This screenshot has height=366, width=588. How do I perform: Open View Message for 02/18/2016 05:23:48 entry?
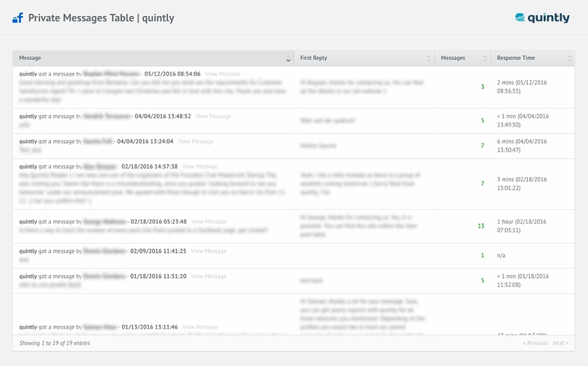(209, 222)
